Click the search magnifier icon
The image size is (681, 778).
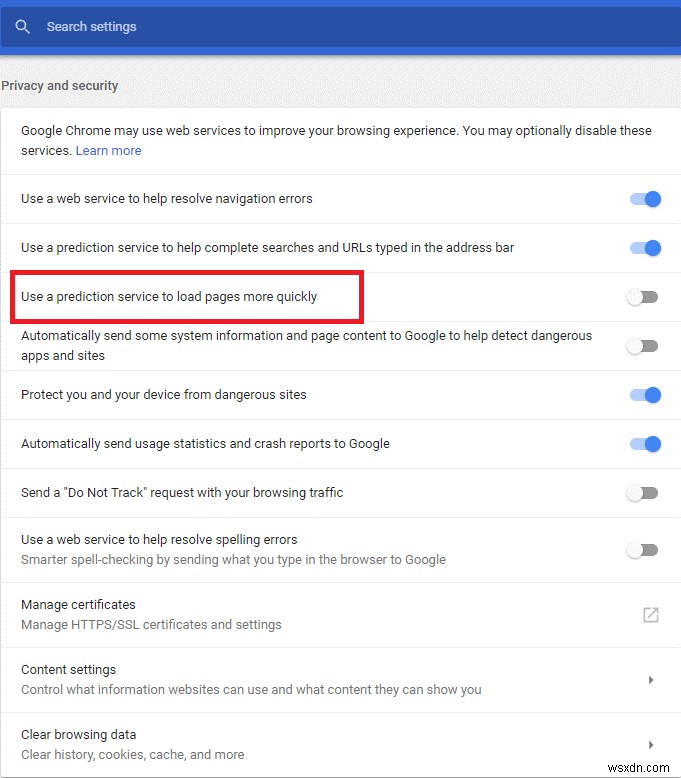tap(22, 26)
